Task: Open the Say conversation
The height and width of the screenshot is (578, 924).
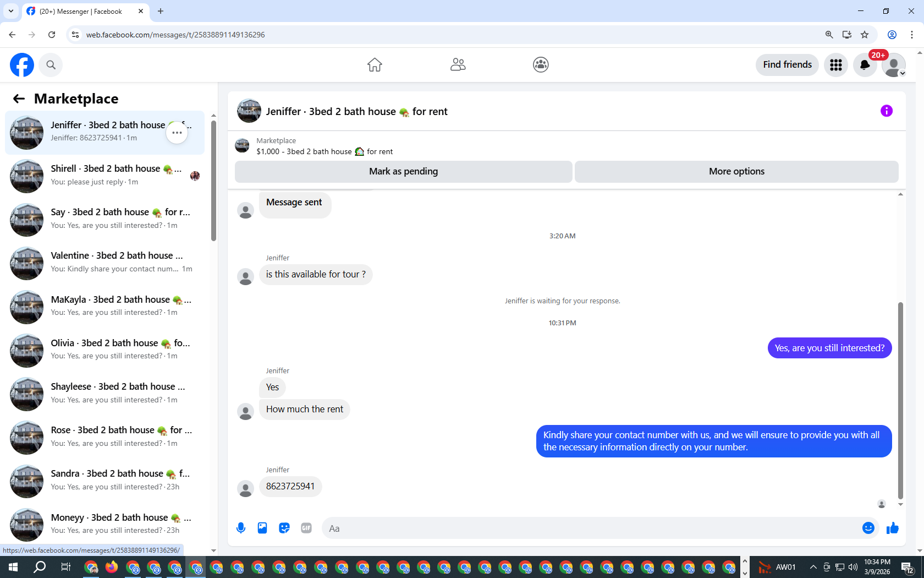Action: [x=105, y=220]
